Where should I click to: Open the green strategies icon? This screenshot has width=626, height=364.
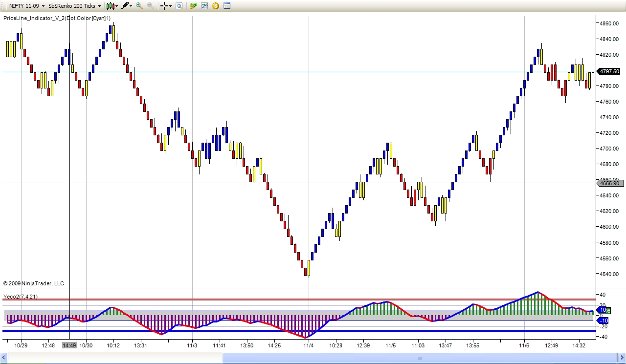tap(193, 6)
